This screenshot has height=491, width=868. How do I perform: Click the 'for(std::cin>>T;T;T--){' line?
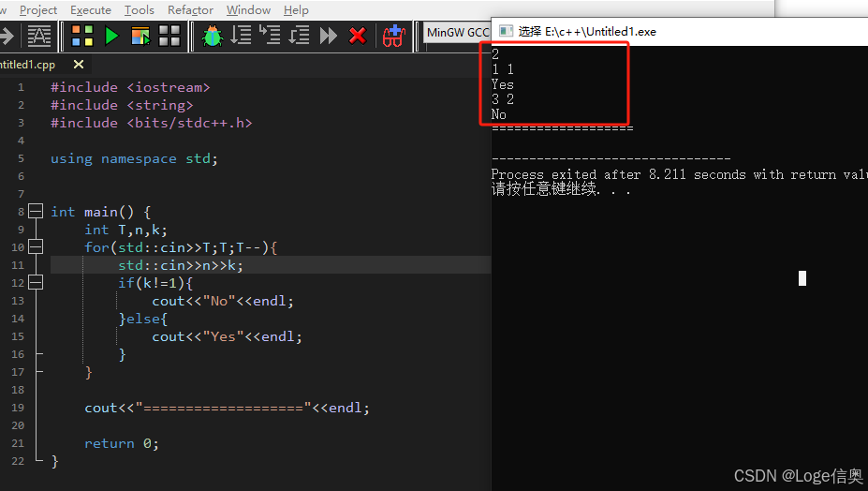pos(181,247)
